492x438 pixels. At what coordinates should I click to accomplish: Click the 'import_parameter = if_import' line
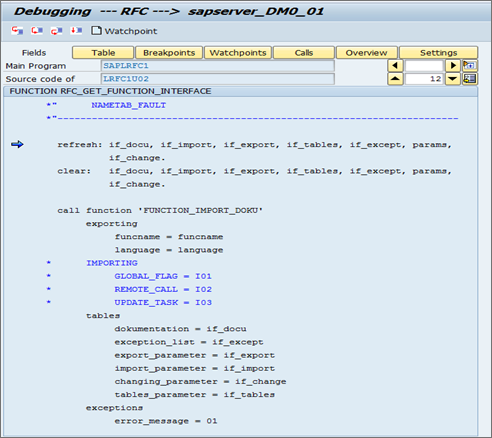point(195,368)
